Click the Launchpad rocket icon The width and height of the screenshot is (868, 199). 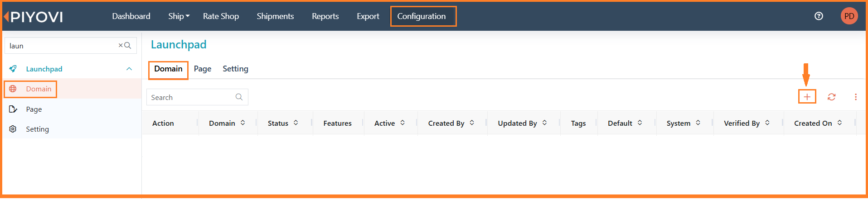pyautogui.click(x=13, y=69)
